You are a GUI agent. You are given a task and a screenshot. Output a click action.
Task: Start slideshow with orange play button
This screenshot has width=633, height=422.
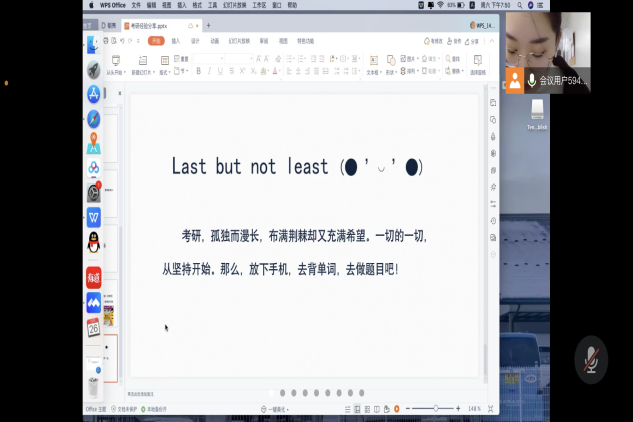click(397, 409)
